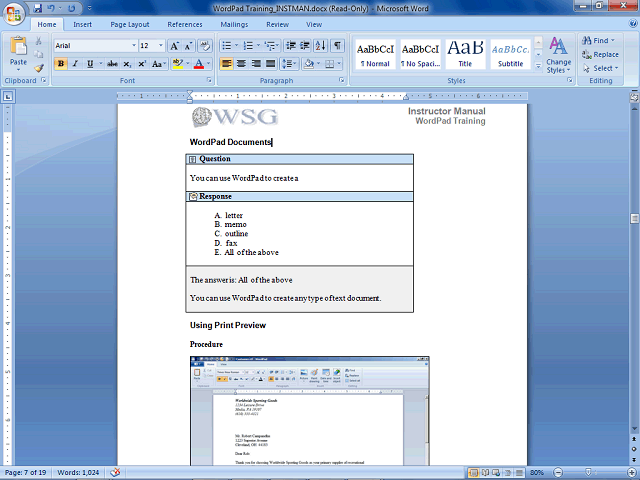Open the Insert tab

(82, 24)
